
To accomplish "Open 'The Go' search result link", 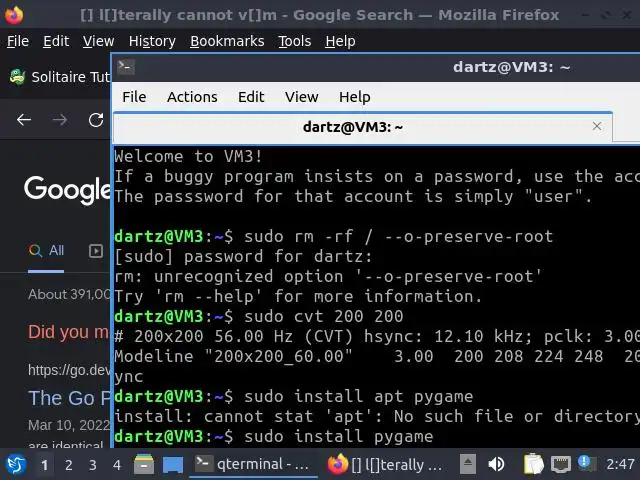I will pyautogui.click(x=69, y=398).
